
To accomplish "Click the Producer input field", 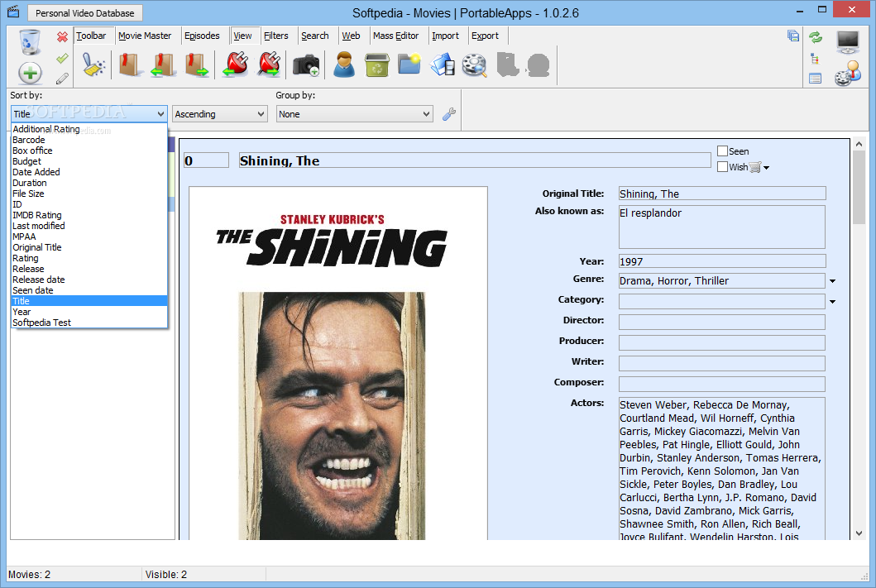I will click(722, 342).
